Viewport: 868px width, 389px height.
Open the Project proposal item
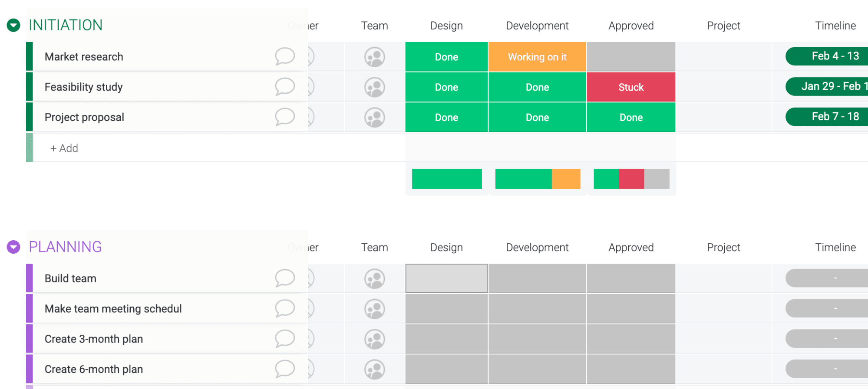84,118
